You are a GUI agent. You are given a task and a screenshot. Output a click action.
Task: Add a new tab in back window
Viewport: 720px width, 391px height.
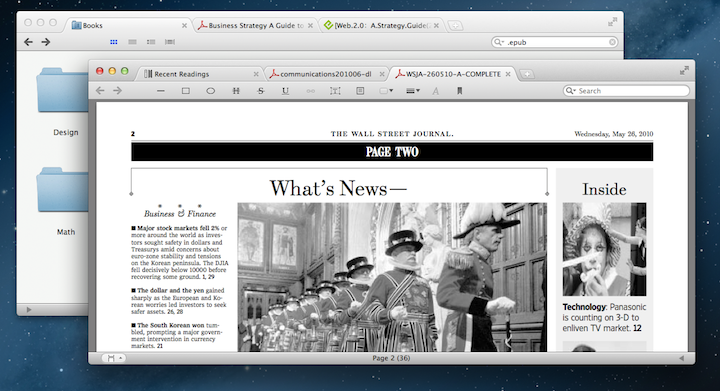(x=455, y=26)
